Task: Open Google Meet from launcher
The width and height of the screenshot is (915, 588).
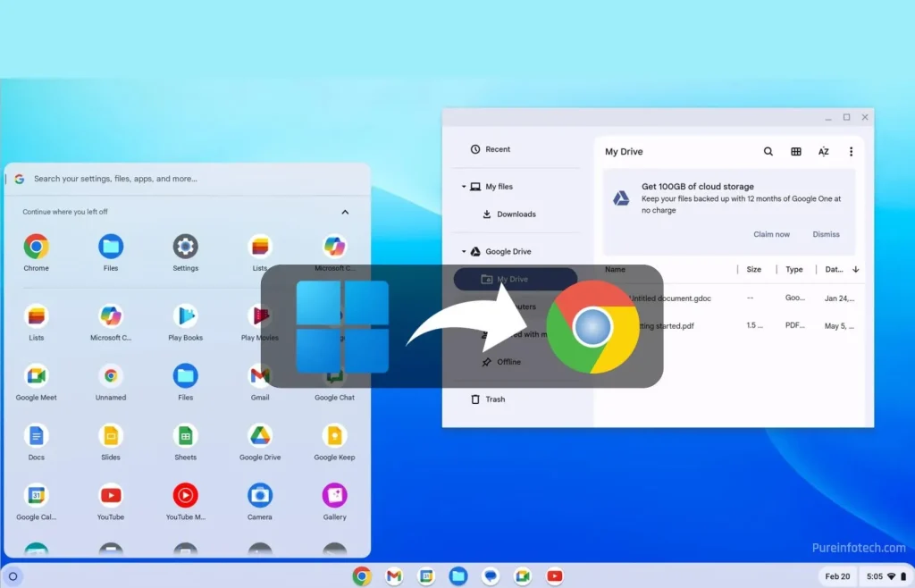Action: pos(37,376)
